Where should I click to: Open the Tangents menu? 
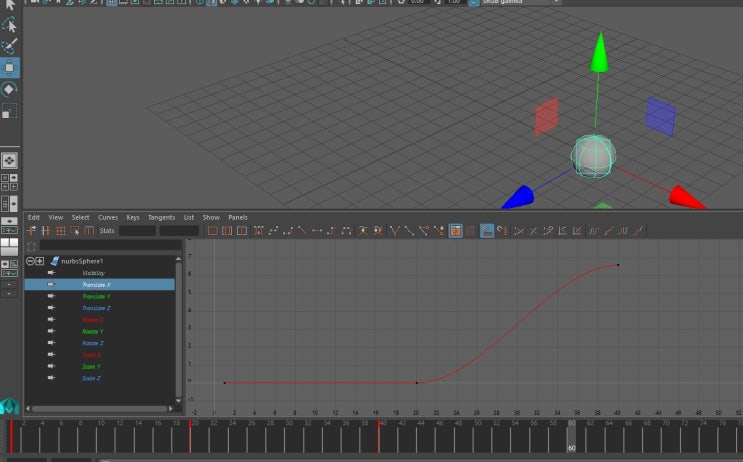(161, 217)
